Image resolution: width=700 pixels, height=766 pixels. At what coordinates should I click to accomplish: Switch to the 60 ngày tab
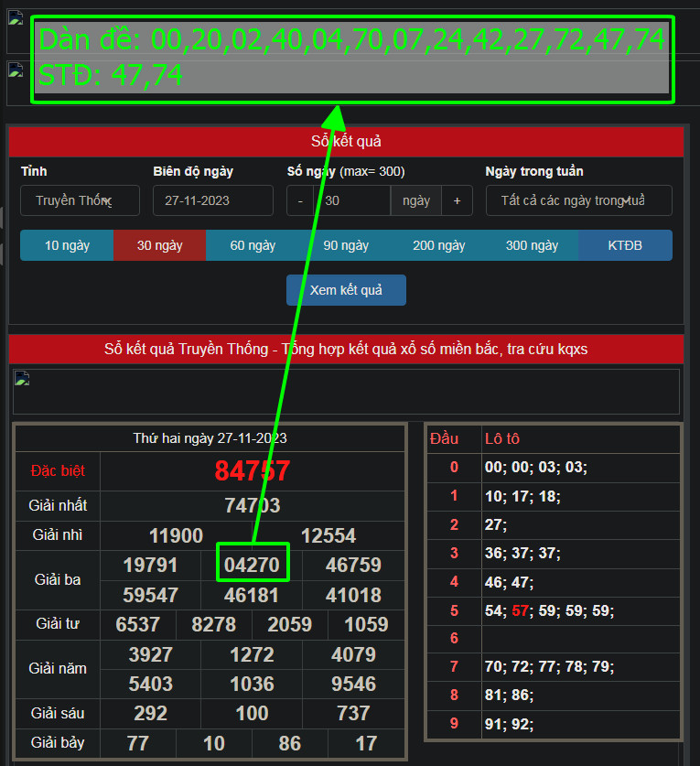pyautogui.click(x=253, y=245)
